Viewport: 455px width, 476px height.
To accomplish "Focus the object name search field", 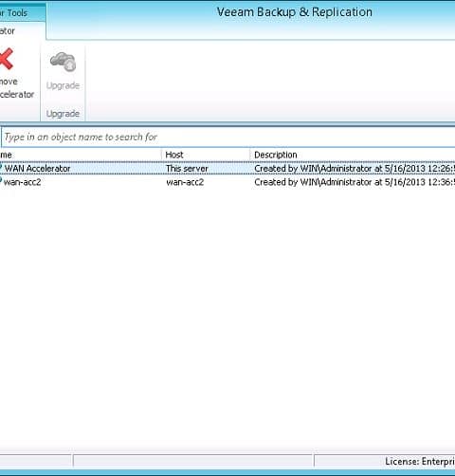I will coord(228,137).
